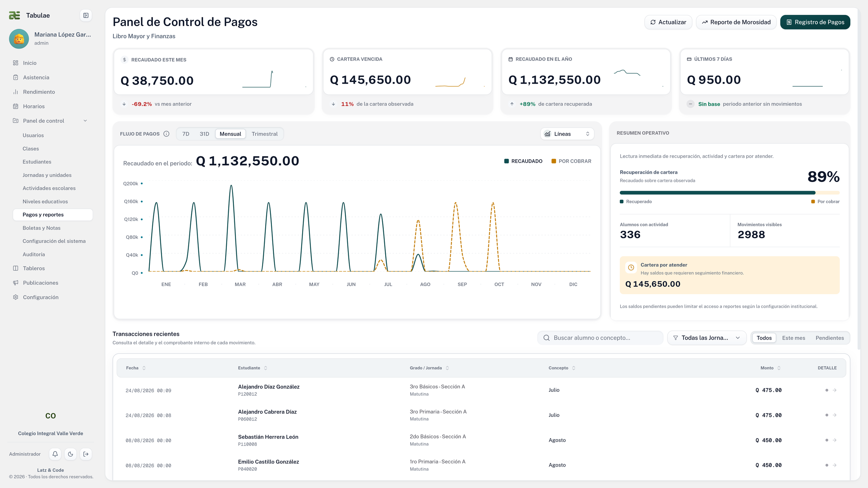Click Mariana López user avatar
This screenshot has width=868, height=488.
19,39
